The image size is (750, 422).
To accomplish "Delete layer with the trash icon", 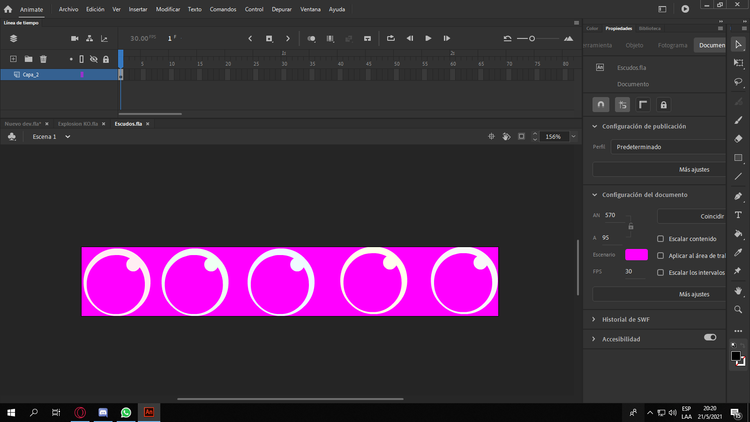I will point(43,59).
